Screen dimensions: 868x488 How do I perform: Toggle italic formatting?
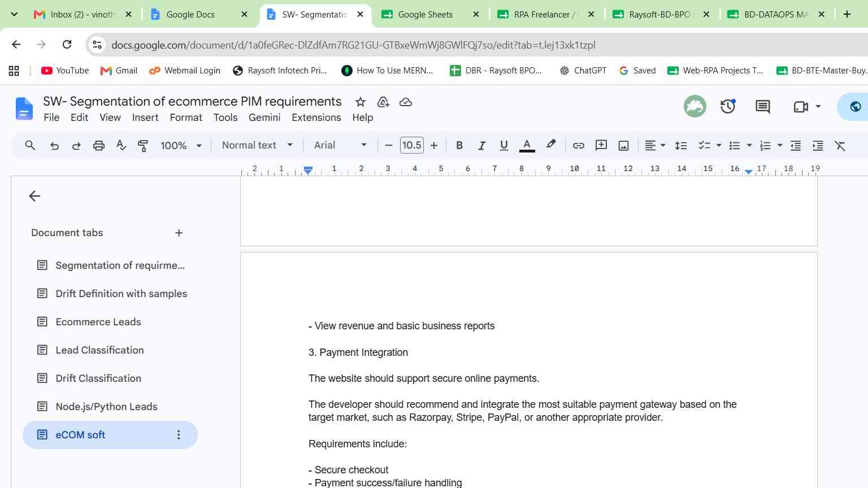[481, 146]
